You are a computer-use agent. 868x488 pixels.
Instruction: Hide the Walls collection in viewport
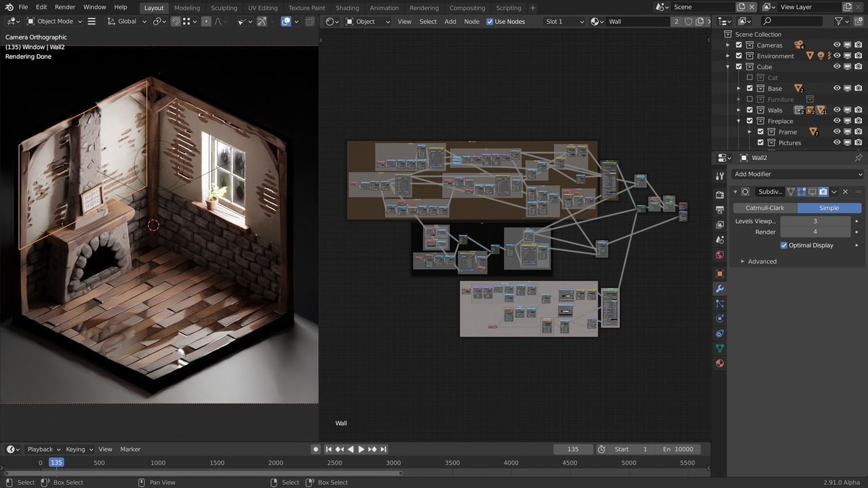click(x=836, y=110)
